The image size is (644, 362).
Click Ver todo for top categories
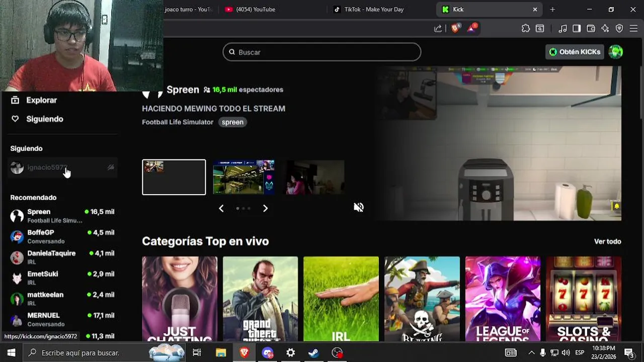tap(608, 241)
